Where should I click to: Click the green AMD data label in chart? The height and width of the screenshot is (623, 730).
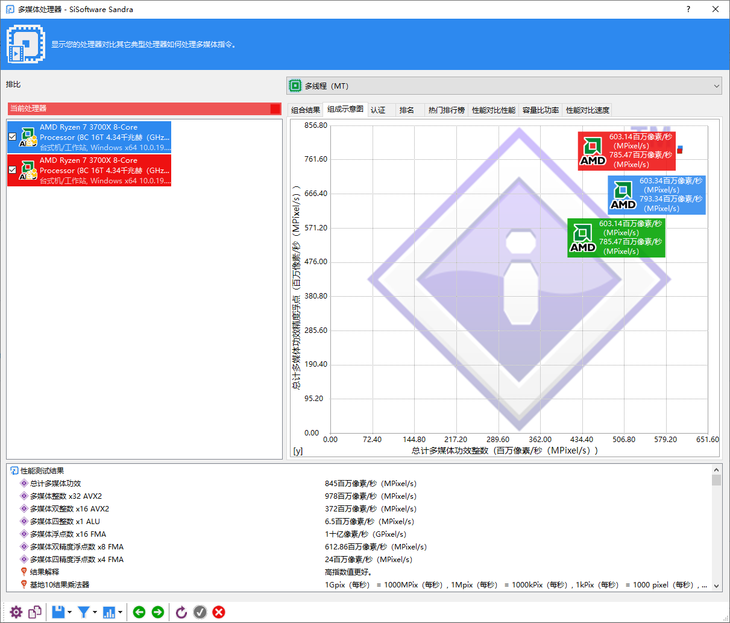click(616, 237)
